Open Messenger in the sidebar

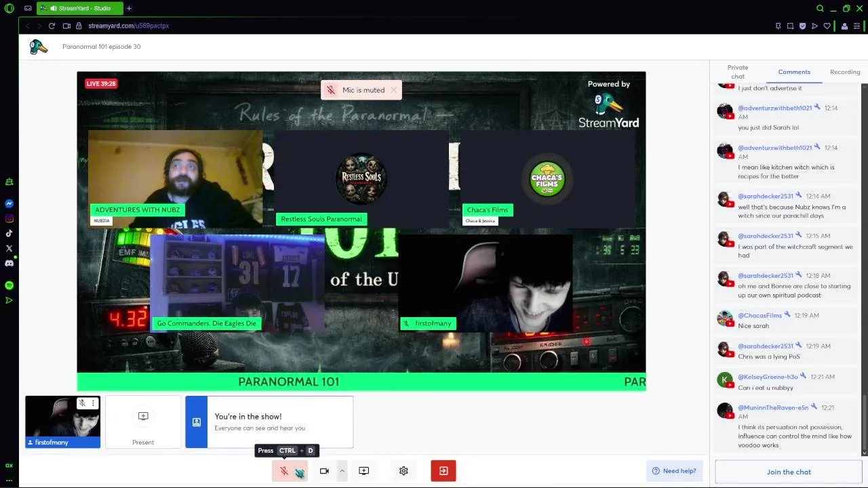tap(9, 203)
